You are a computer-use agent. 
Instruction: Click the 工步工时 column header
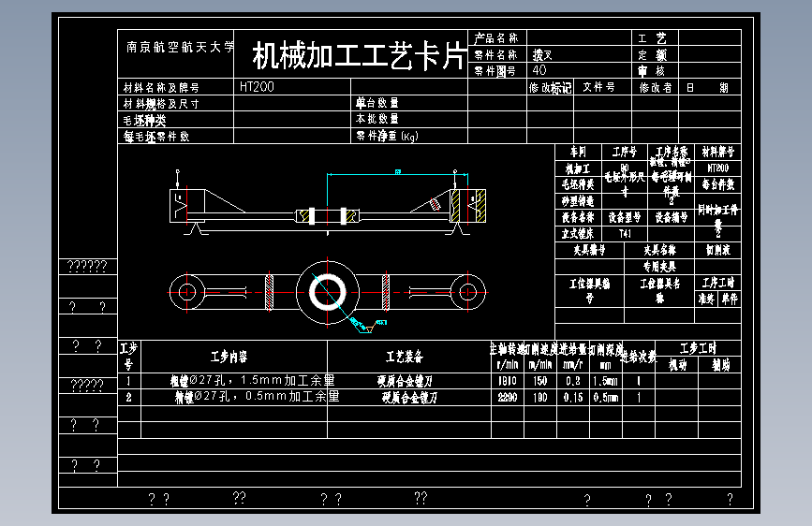tap(698, 348)
